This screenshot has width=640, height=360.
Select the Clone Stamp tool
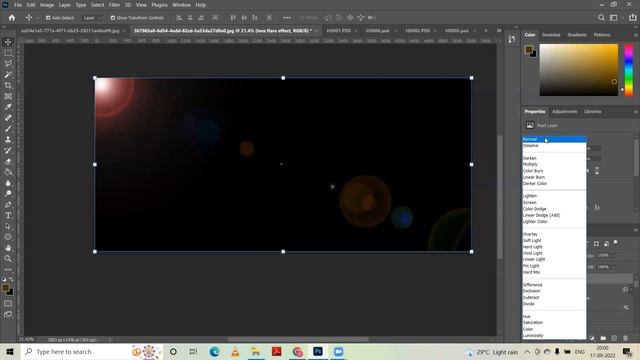[x=8, y=140]
